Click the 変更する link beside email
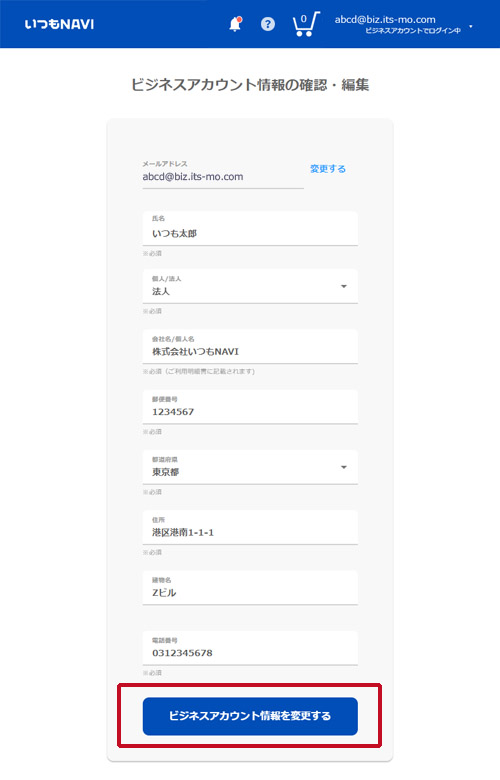 (x=327, y=169)
